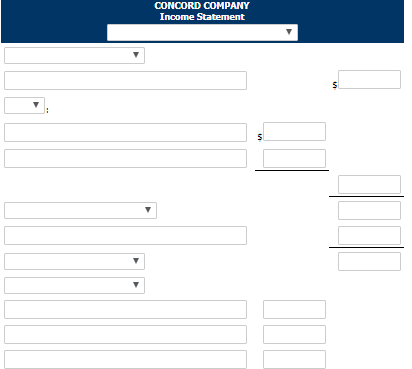This screenshot has width=412, height=369.
Task: Click the middle-column amount field with dollar sign
Action: 294,131
